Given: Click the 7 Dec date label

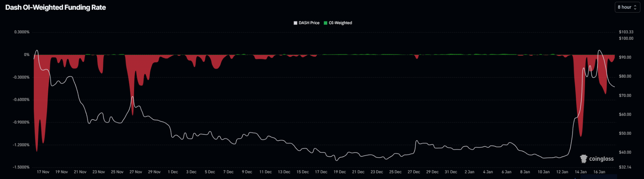Looking at the screenshot, I should point(228,172).
